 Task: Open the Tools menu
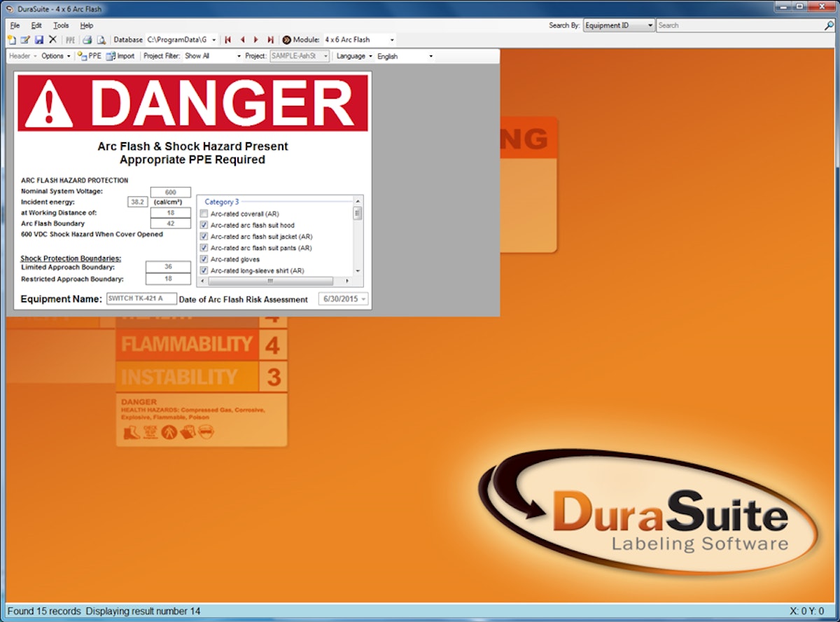60,25
